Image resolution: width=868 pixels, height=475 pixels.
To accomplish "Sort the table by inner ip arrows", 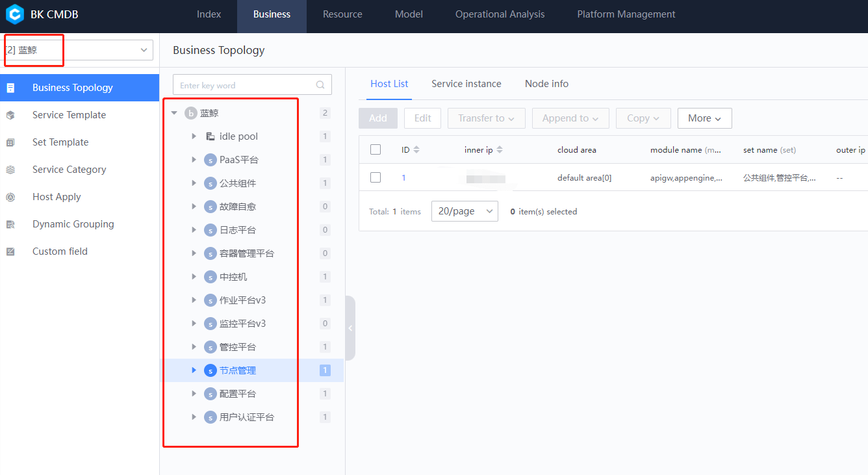I will 500,150.
